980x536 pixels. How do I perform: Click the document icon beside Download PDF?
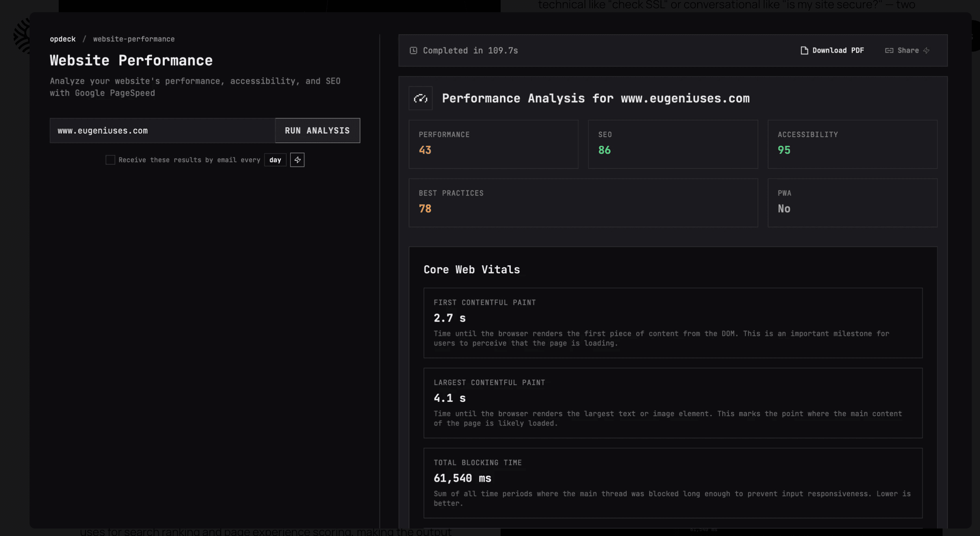coord(804,50)
